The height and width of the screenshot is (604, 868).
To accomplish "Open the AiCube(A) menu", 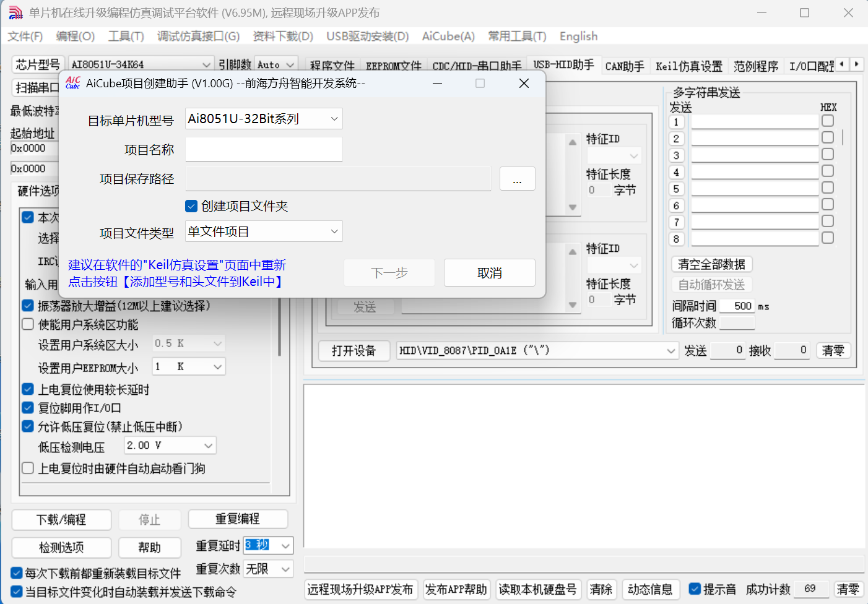I will coord(449,37).
